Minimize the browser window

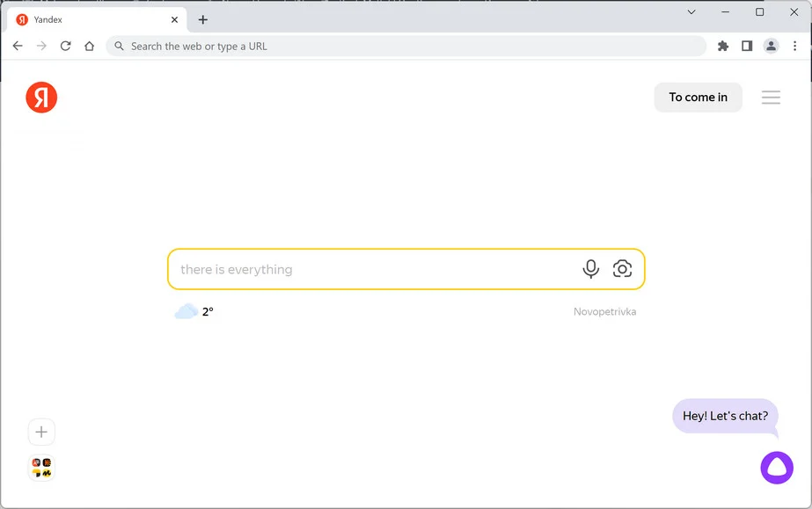tap(726, 12)
